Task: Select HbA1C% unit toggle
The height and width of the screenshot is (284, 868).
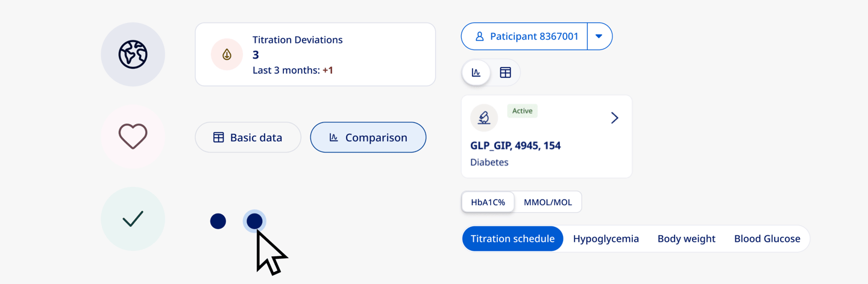Action: click(488, 202)
